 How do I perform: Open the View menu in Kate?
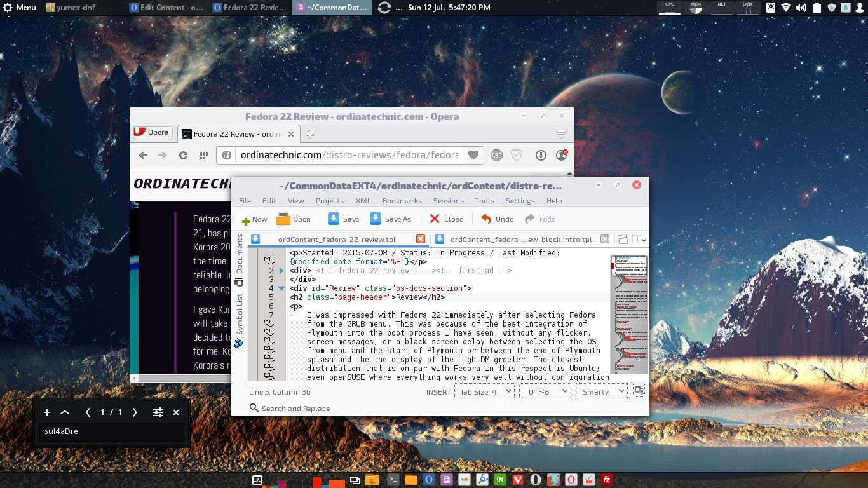(x=295, y=201)
